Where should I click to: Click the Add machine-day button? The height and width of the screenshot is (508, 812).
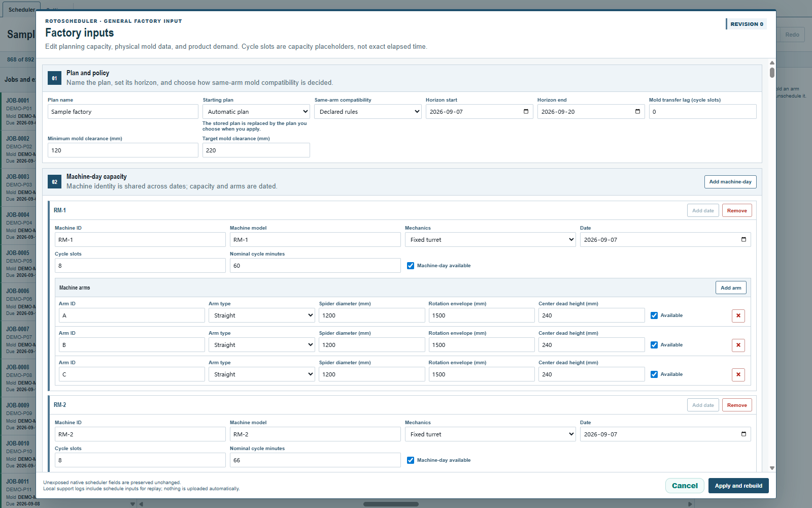coord(730,182)
